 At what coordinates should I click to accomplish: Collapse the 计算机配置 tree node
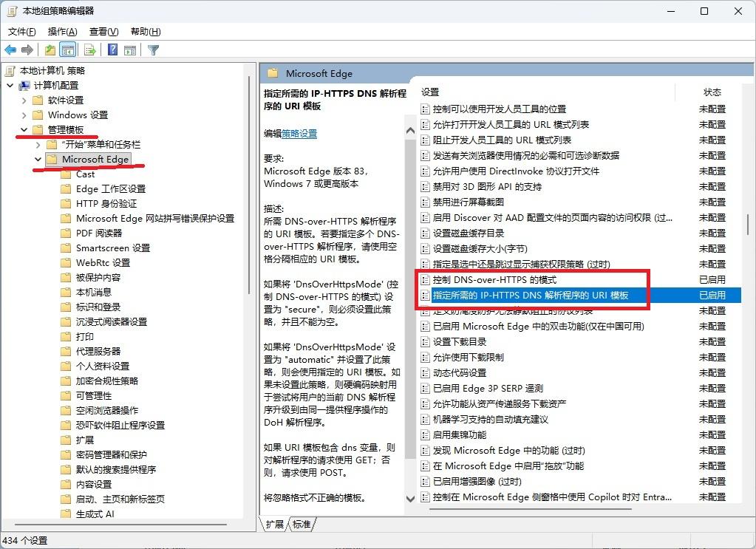10,86
